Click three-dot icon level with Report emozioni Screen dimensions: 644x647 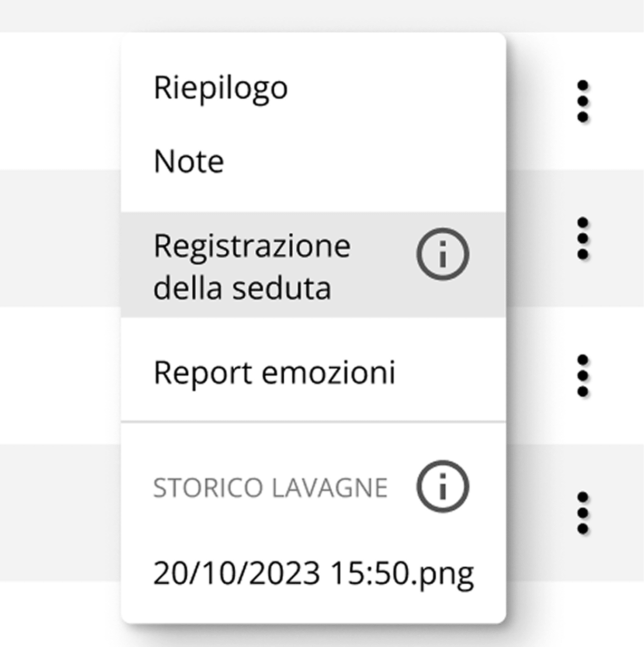point(582,375)
